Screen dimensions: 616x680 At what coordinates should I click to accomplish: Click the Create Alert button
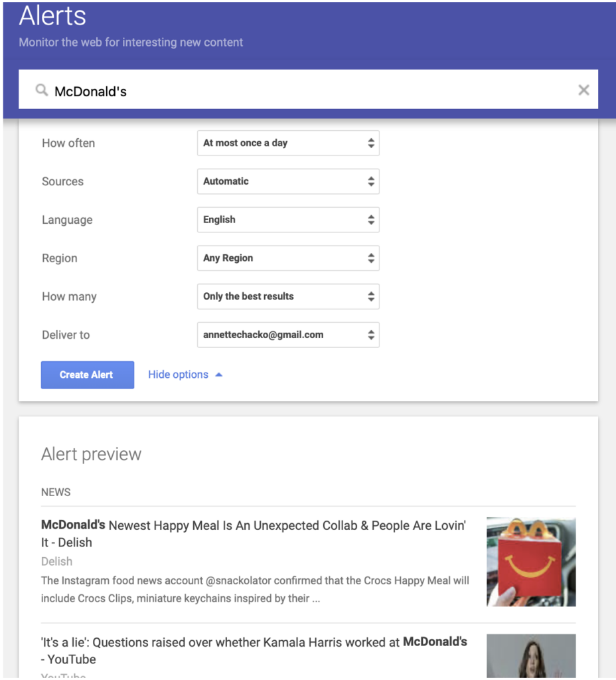[88, 375]
